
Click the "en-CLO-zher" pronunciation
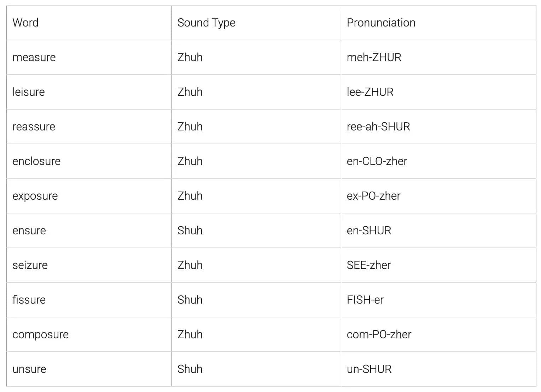tap(377, 161)
